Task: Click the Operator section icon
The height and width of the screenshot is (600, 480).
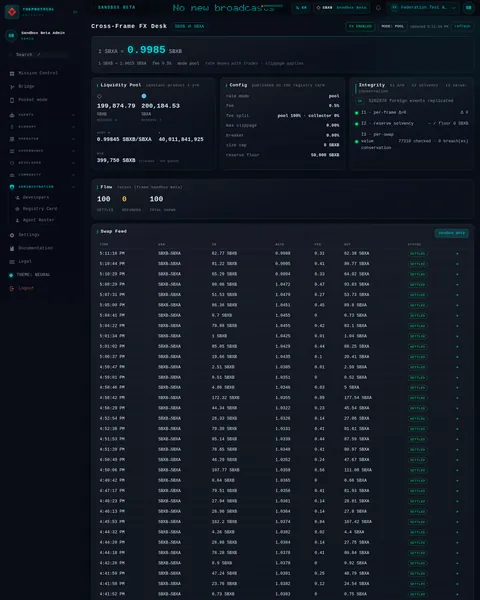Action: (x=12, y=139)
